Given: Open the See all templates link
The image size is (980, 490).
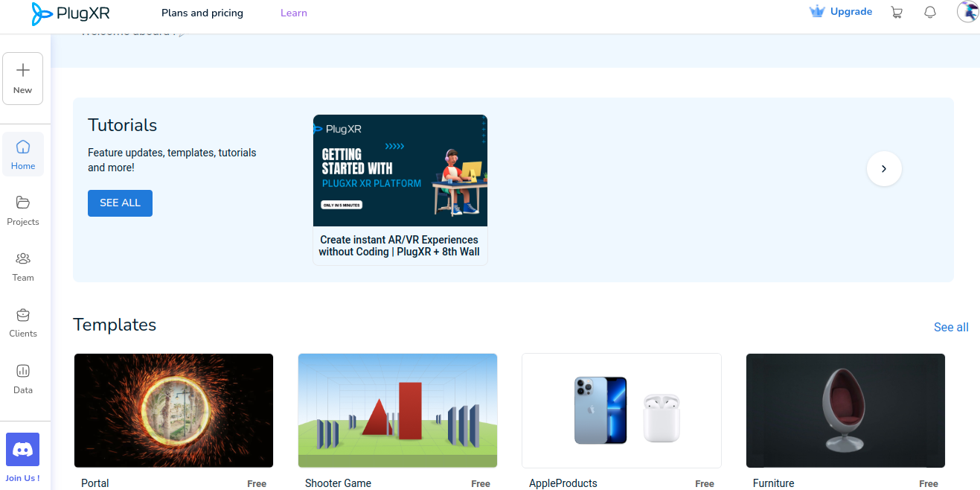Looking at the screenshot, I should (951, 327).
